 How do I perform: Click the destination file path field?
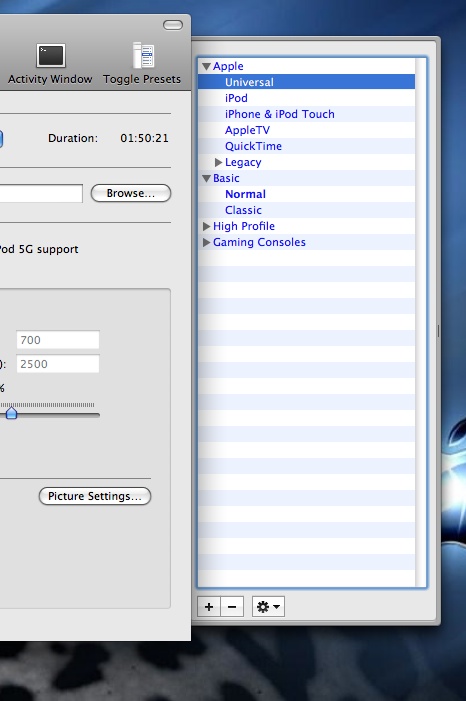41,193
